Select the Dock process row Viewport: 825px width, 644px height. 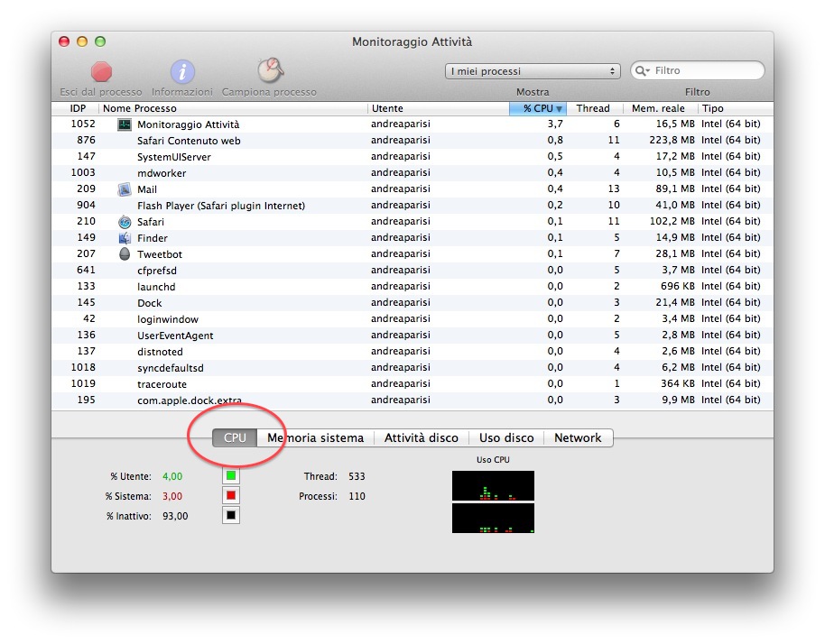pyautogui.click(x=412, y=303)
